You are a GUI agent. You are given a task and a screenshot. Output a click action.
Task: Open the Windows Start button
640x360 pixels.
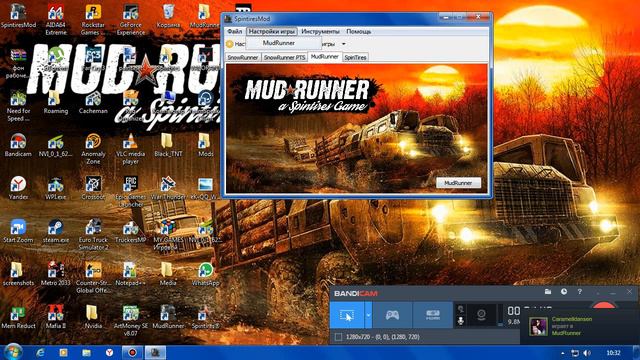(x=13, y=352)
